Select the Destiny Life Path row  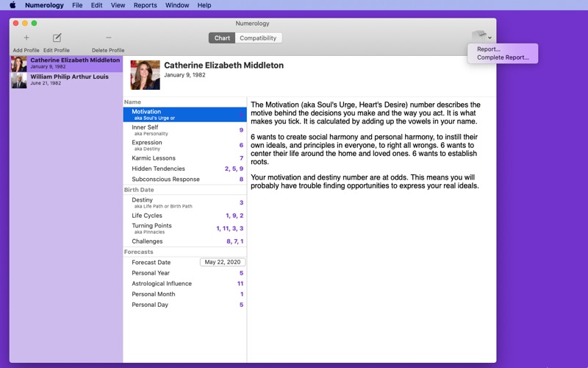(185, 203)
